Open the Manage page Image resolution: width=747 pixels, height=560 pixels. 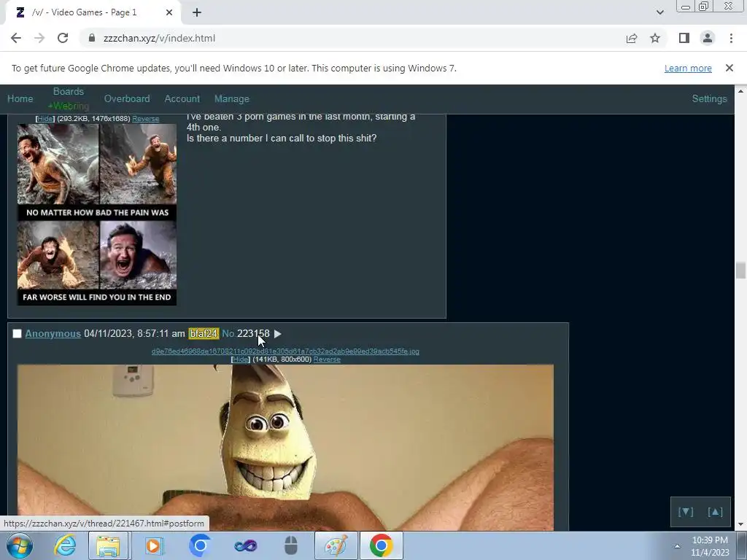coord(231,98)
